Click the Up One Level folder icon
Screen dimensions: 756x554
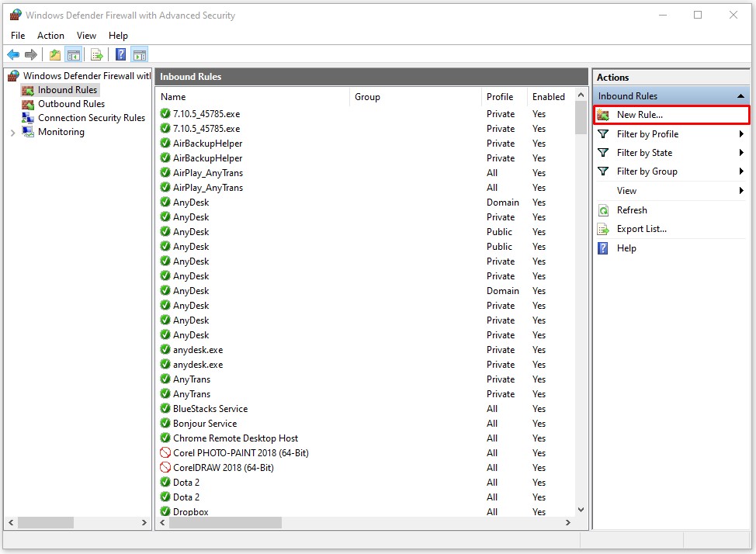coord(55,54)
